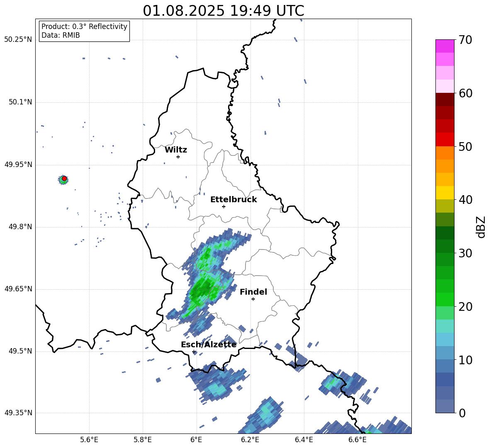Click the red radar site marker

tap(64, 178)
